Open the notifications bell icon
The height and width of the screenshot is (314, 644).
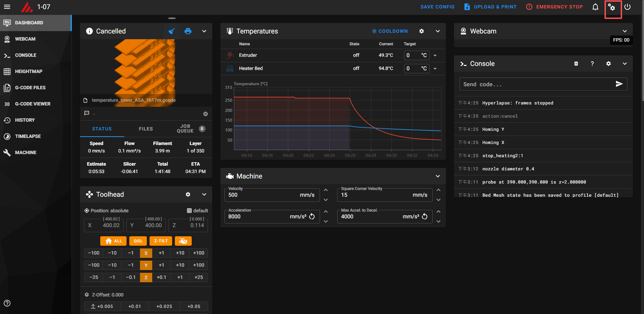tap(595, 7)
